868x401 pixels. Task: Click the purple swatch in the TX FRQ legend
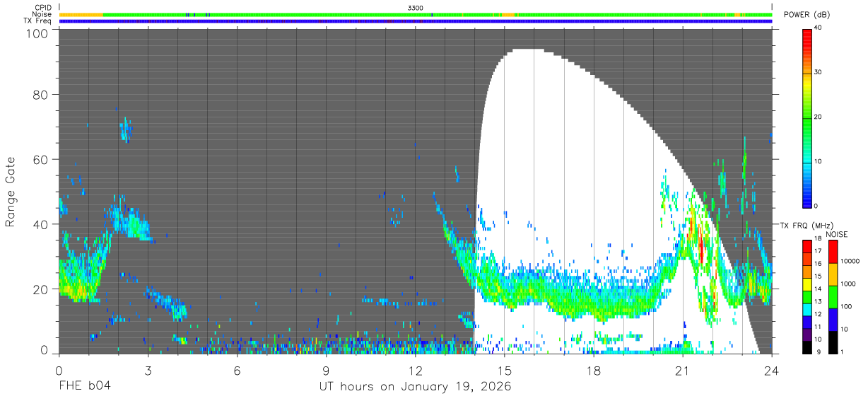click(x=807, y=335)
